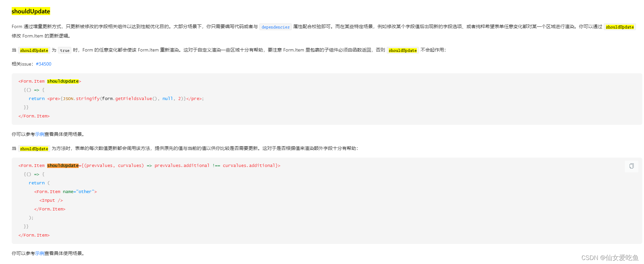Click the <Input /> code line

point(51,200)
